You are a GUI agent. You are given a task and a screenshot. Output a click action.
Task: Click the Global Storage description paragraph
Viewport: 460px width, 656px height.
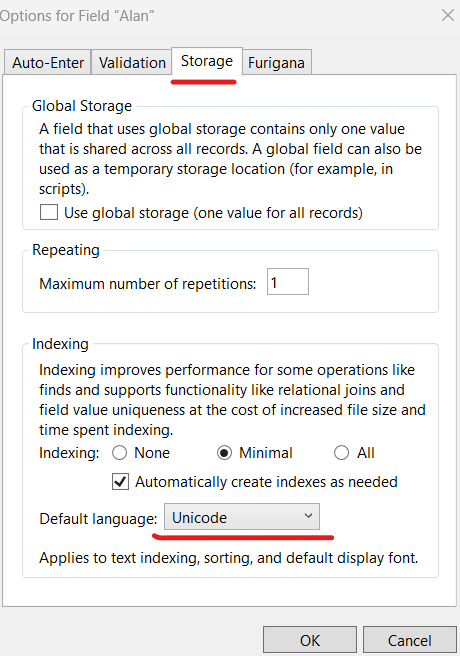(x=230, y=159)
